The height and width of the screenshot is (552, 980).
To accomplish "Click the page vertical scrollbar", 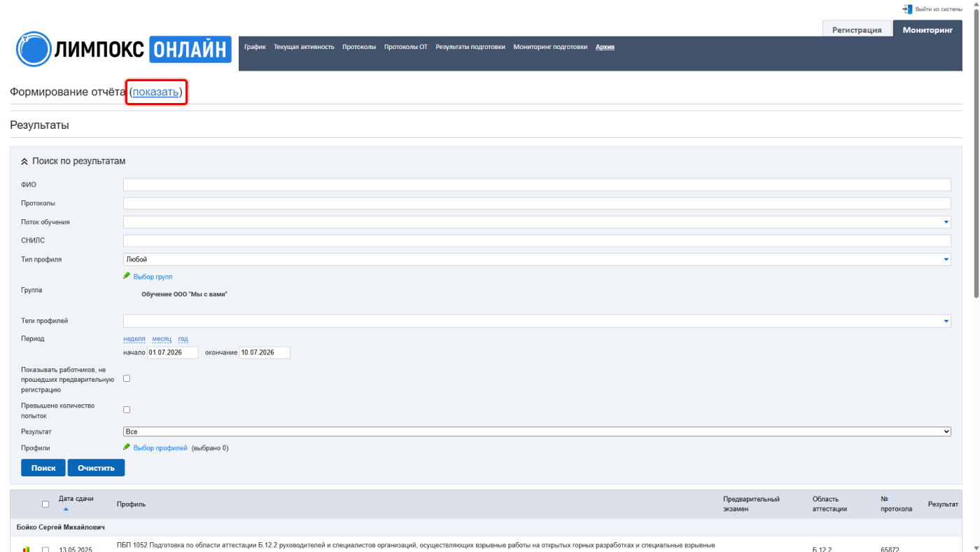I will [975, 152].
